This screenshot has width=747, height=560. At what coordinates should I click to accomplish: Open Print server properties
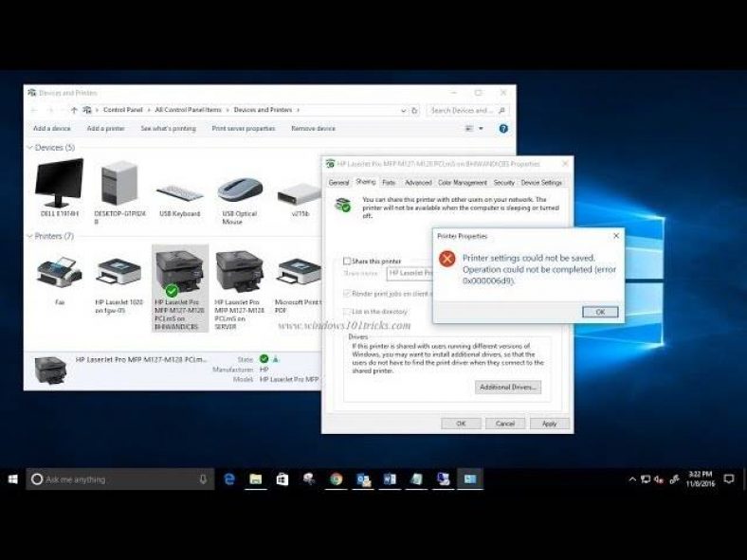click(244, 129)
